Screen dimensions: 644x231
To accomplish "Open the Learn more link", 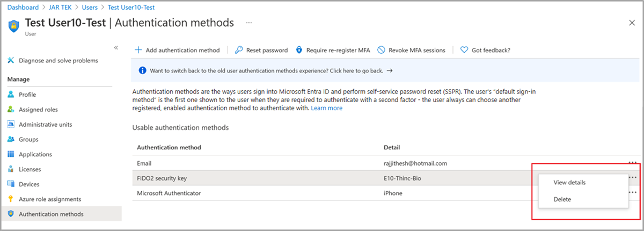I will (x=326, y=108).
